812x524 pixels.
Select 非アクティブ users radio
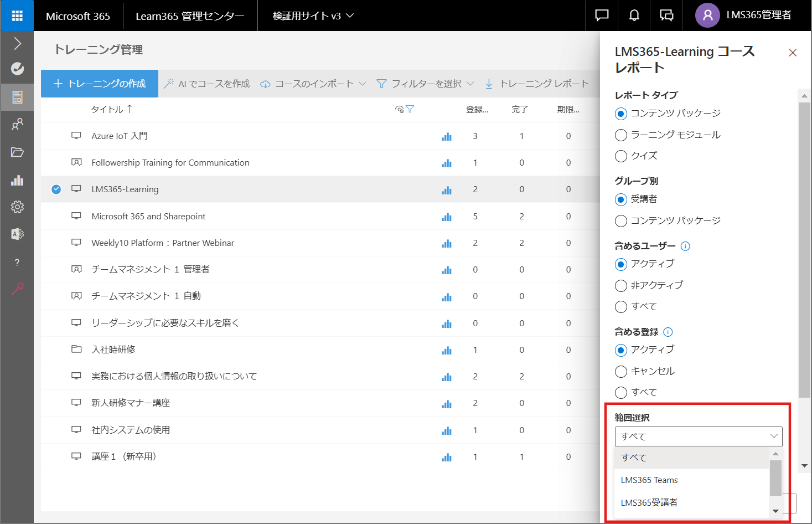pyautogui.click(x=621, y=286)
